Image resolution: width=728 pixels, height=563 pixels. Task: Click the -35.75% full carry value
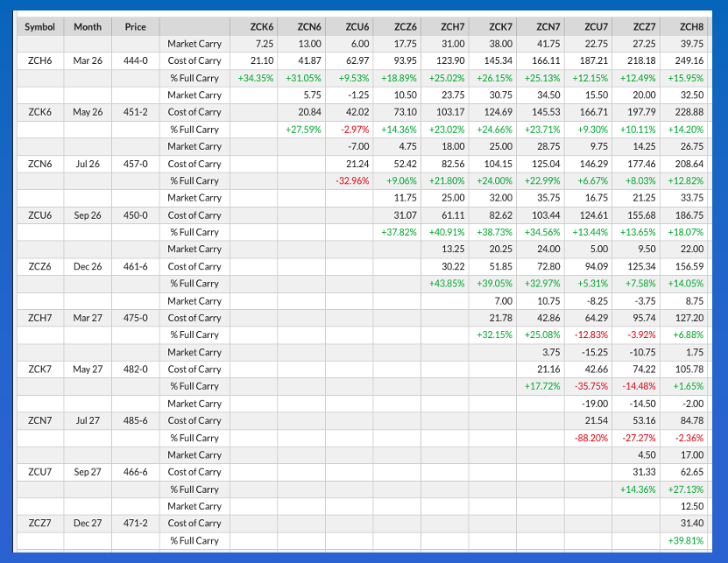click(x=591, y=386)
